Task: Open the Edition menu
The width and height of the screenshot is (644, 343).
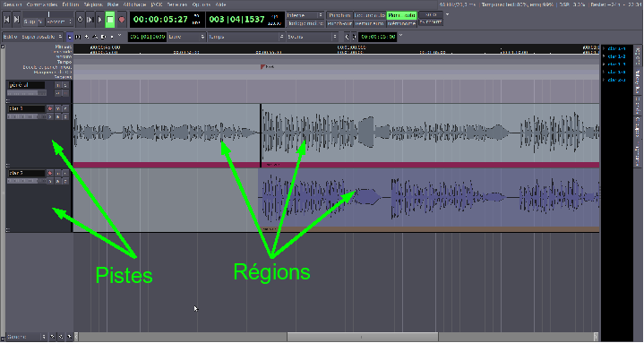Action: tap(71, 4)
